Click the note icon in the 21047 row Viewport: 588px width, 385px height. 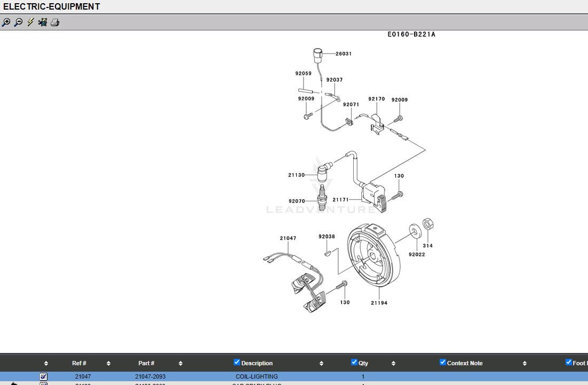pyautogui.click(x=44, y=376)
